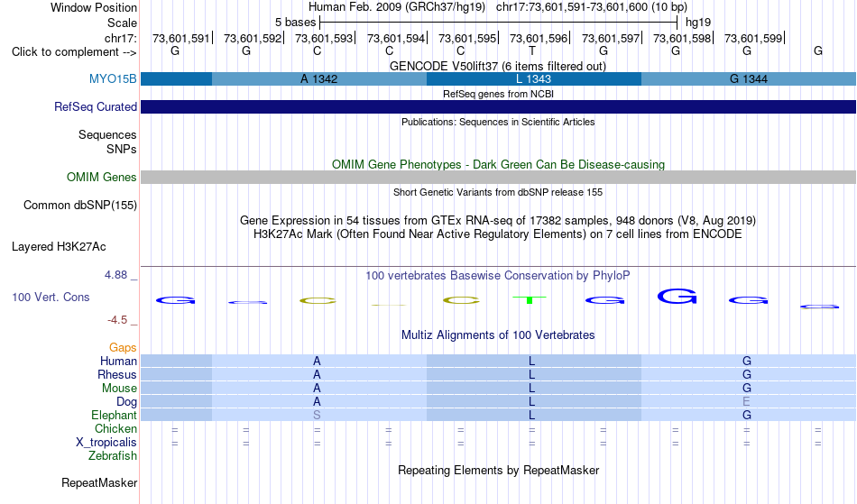Click the chr17: ruler label

click(x=120, y=38)
